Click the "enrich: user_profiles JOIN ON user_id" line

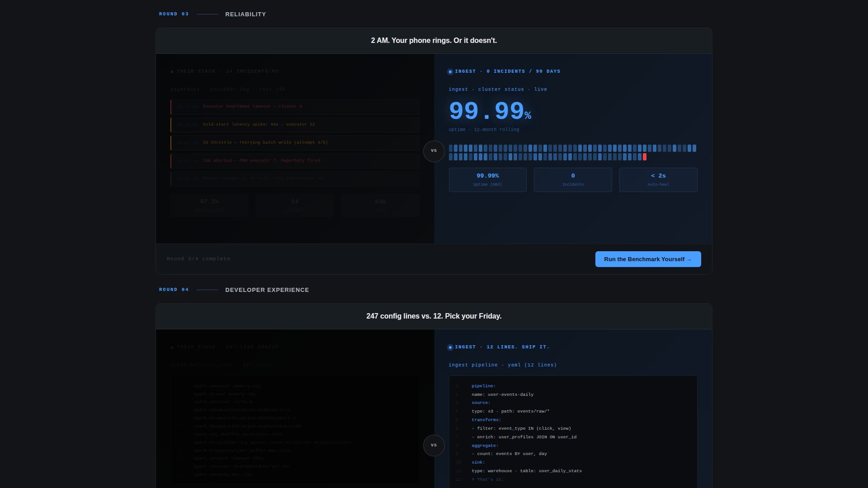(x=524, y=437)
